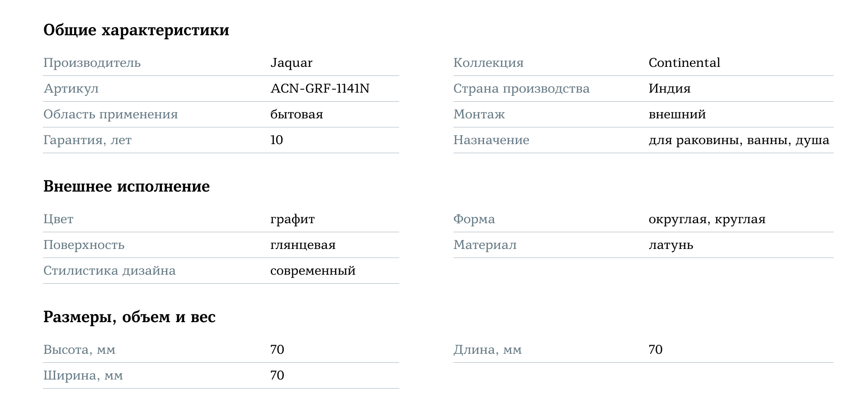The height and width of the screenshot is (408, 868).
Task: Click the 'латунь' material value
Action: pos(670,245)
